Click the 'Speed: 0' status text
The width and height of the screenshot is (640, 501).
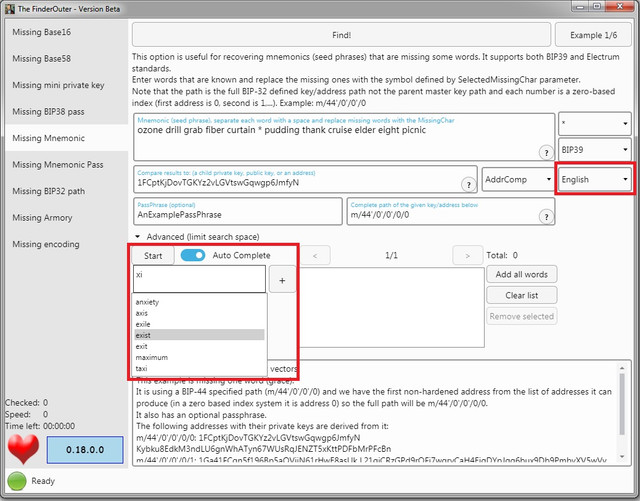click(27, 414)
